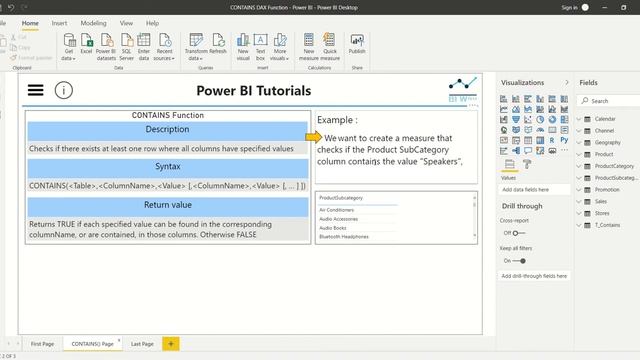Open the hamburger menu on report canvas
The height and width of the screenshot is (360, 640).
tap(36, 90)
